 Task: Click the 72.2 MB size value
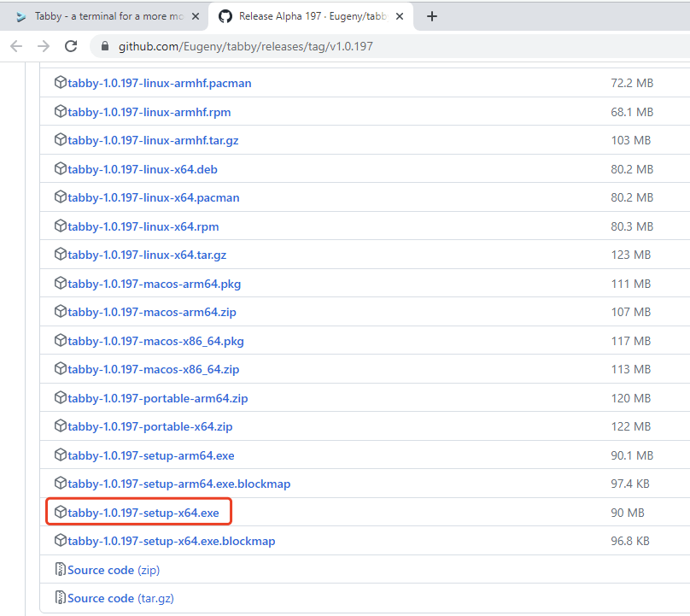(632, 83)
